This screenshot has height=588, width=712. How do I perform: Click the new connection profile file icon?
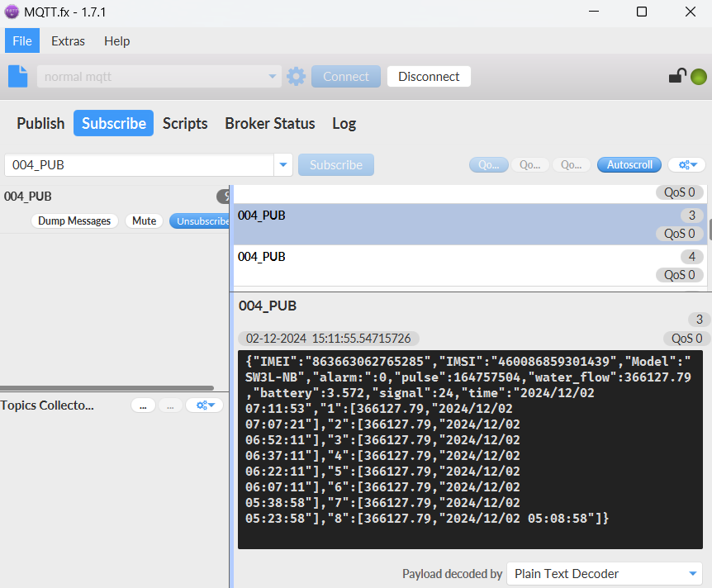[x=17, y=76]
